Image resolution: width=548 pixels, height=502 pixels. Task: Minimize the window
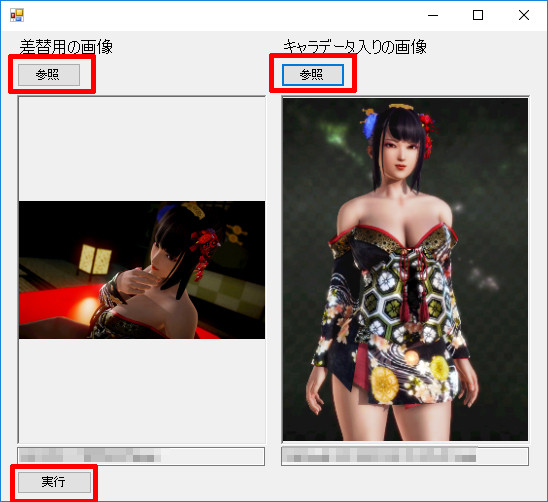[x=433, y=15]
